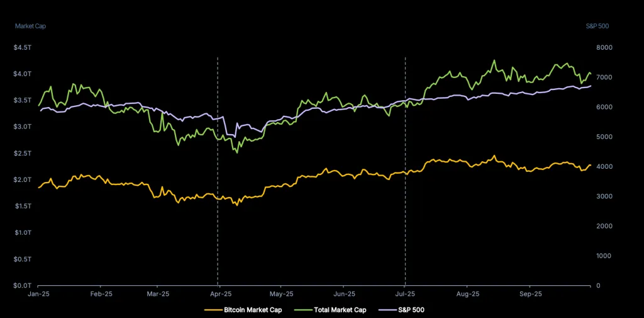644x318 pixels.
Task: Click the orange Bitcoin legend line swatch
Action: coord(213,310)
